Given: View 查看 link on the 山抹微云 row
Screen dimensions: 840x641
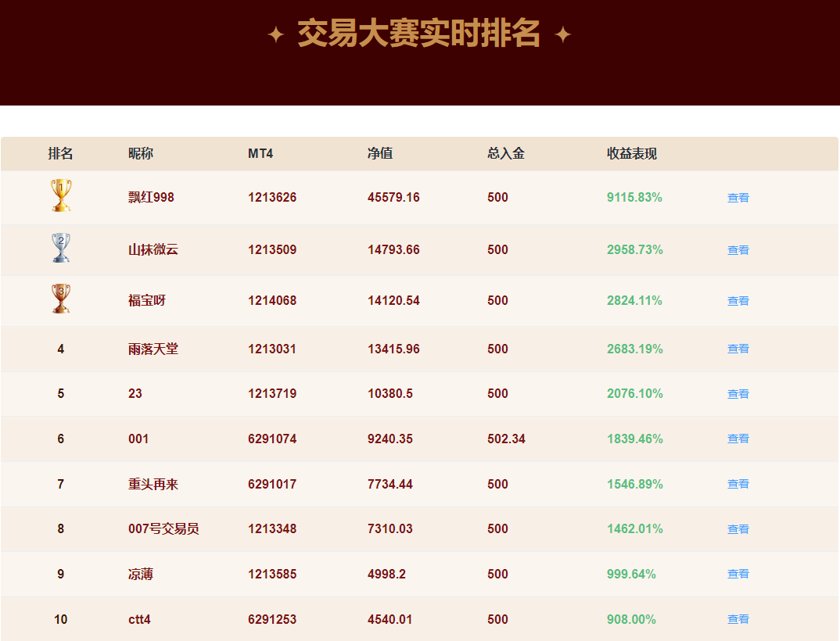Looking at the screenshot, I should [x=738, y=250].
